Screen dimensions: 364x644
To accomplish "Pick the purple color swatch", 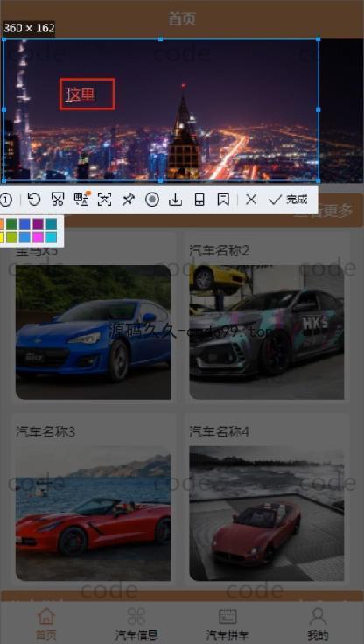I will [38, 224].
